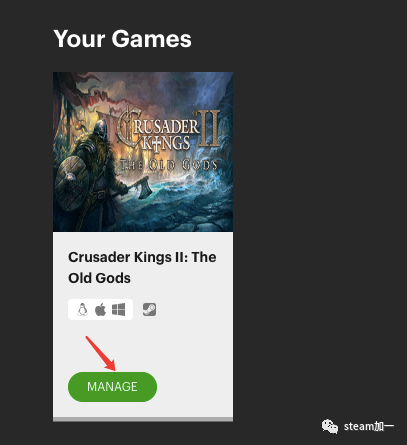Click the Windows platform icon
The height and width of the screenshot is (445, 407).
click(x=119, y=310)
